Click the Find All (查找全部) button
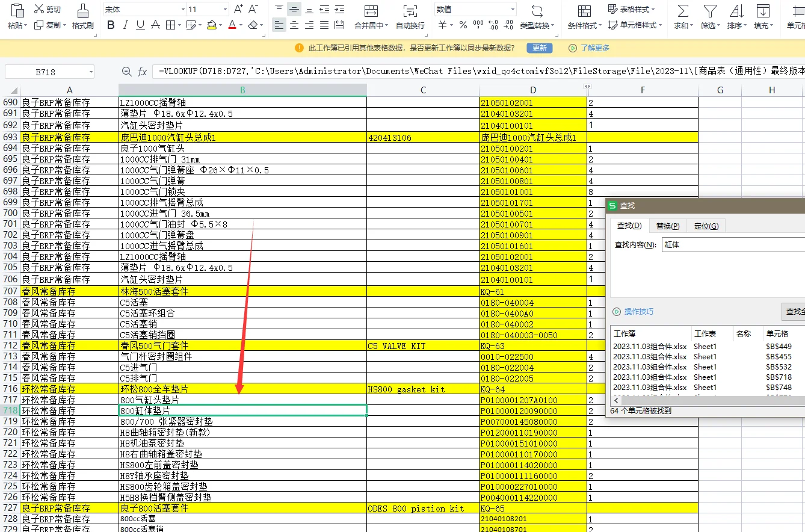This screenshot has width=805, height=532. pyautogui.click(x=794, y=312)
